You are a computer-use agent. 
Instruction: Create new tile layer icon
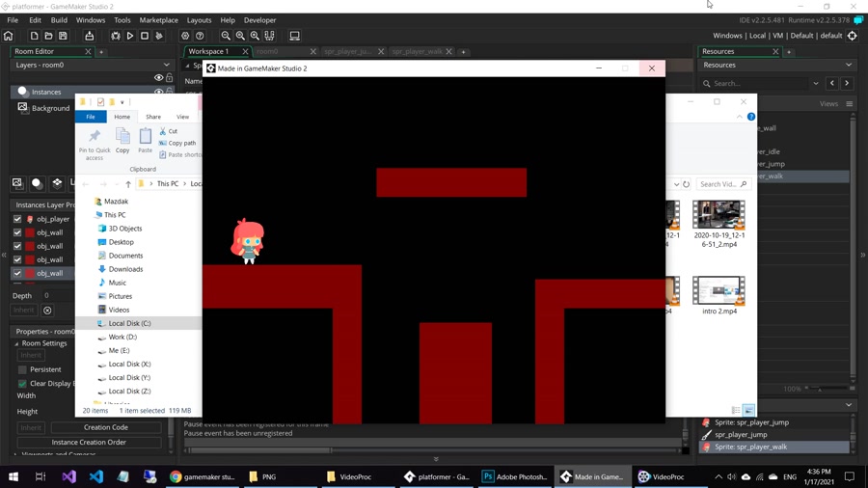click(57, 183)
